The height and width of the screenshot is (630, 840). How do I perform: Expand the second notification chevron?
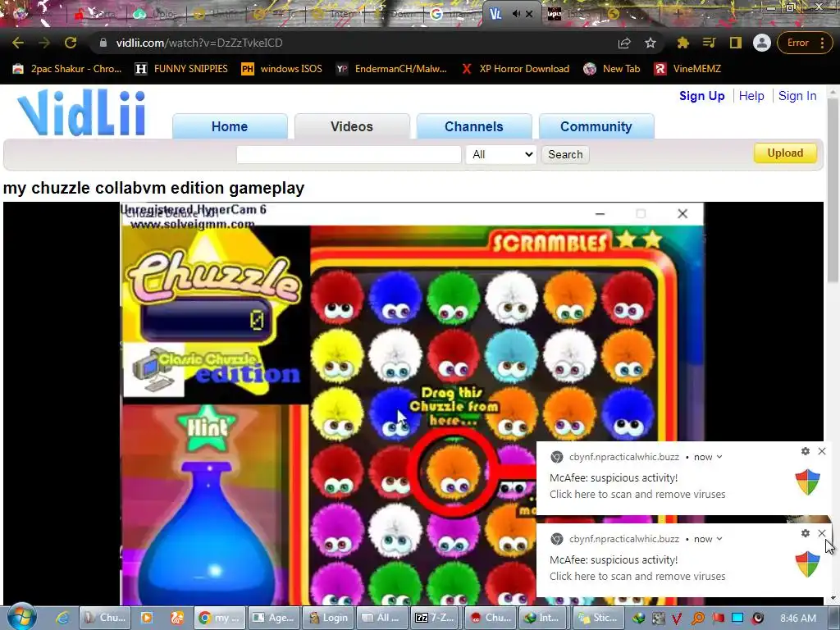(719, 539)
